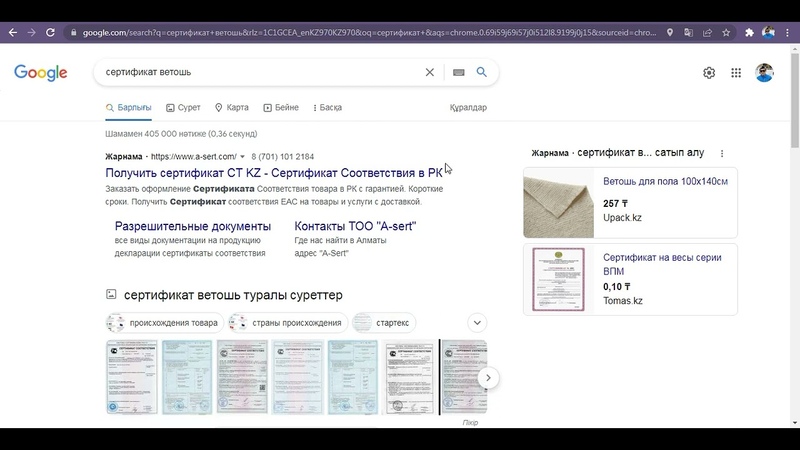Clear the search box with X
Image resolution: width=800 pixels, height=450 pixels.
(x=430, y=72)
